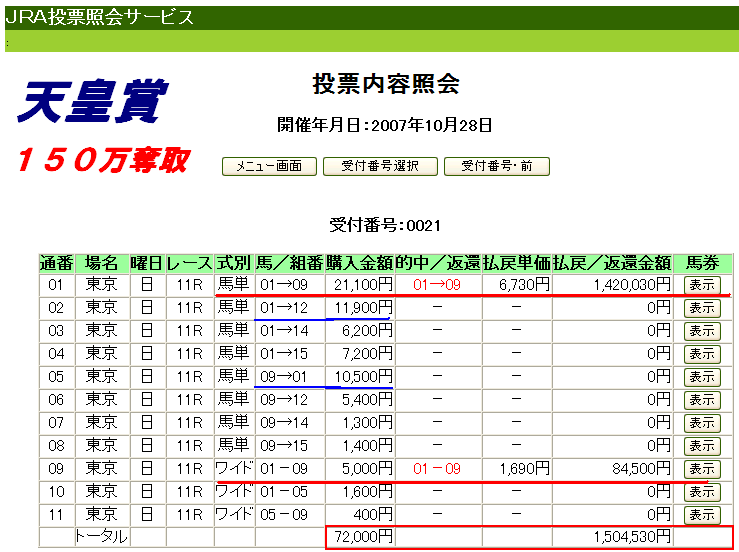Click the 馬券 column header

click(x=702, y=263)
